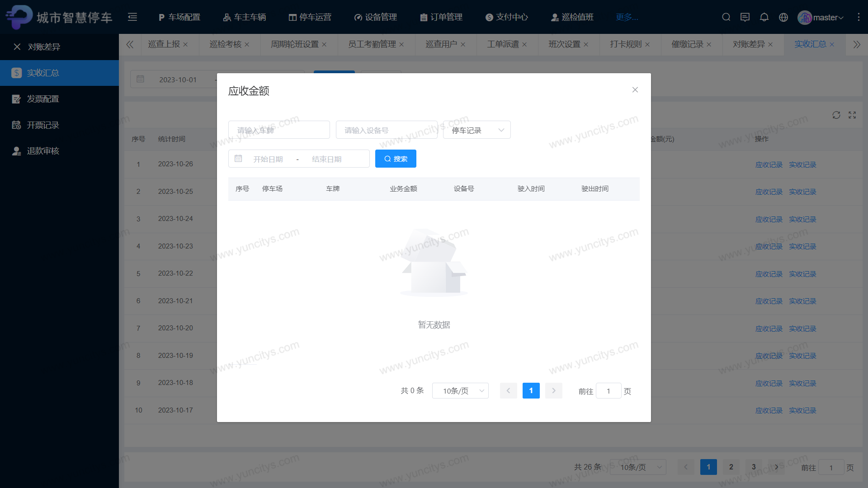Expand the dialog's 10条/页 page size selector

pyautogui.click(x=460, y=391)
